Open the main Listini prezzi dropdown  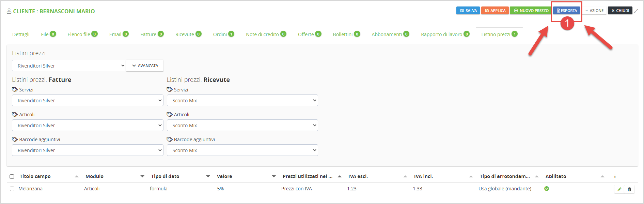[x=69, y=65]
